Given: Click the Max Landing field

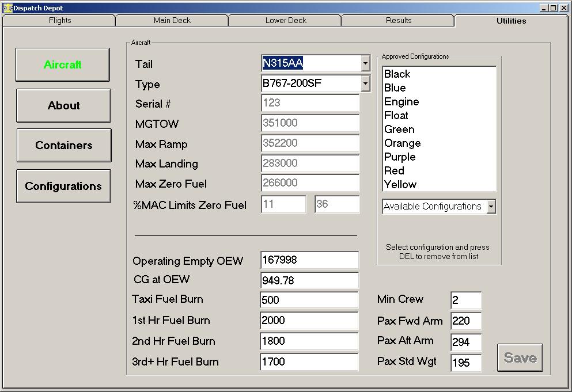Looking at the screenshot, I should (x=310, y=163).
